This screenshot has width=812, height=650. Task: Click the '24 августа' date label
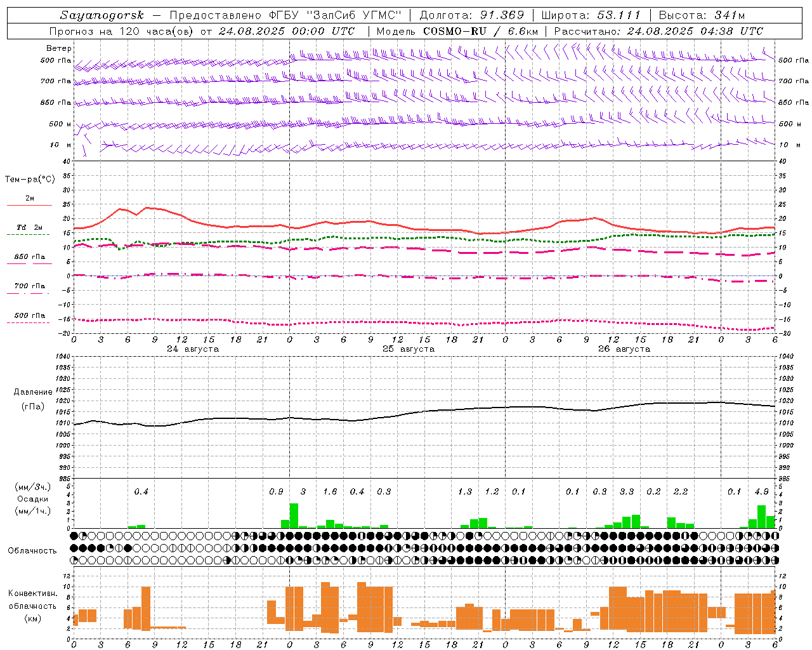pos(193,349)
